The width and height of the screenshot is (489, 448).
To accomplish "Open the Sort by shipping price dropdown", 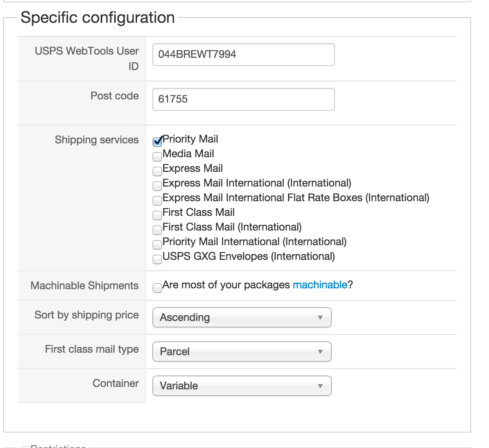I will (242, 318).
